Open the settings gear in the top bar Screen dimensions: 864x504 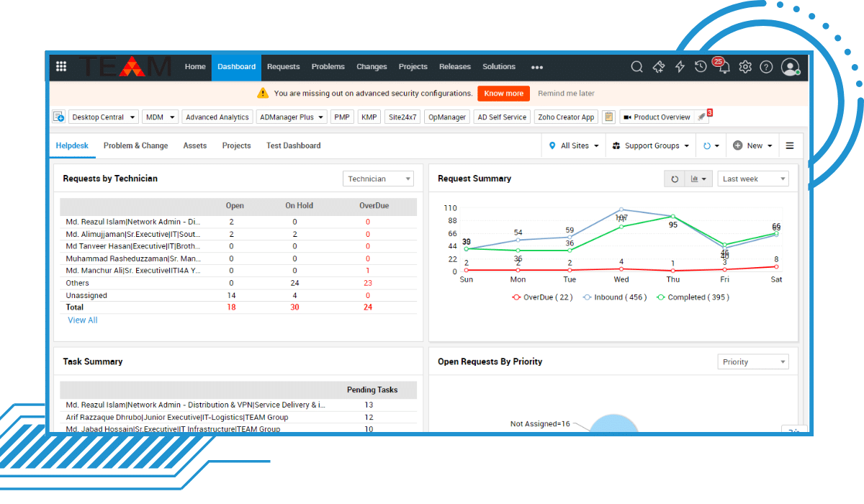[x=744, y=66]
